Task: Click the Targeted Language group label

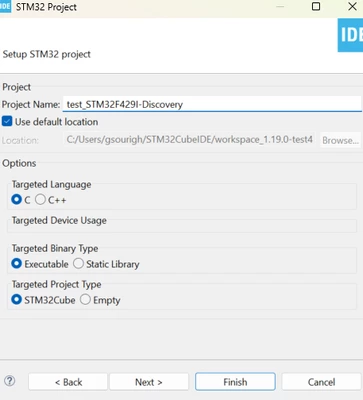Action: (x=52, y=184)
